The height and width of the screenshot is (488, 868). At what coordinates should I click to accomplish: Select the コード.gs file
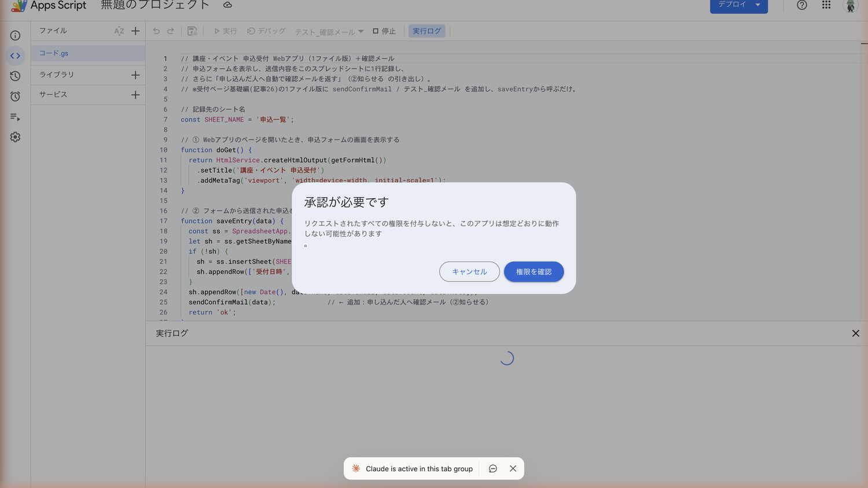point(88,53)
